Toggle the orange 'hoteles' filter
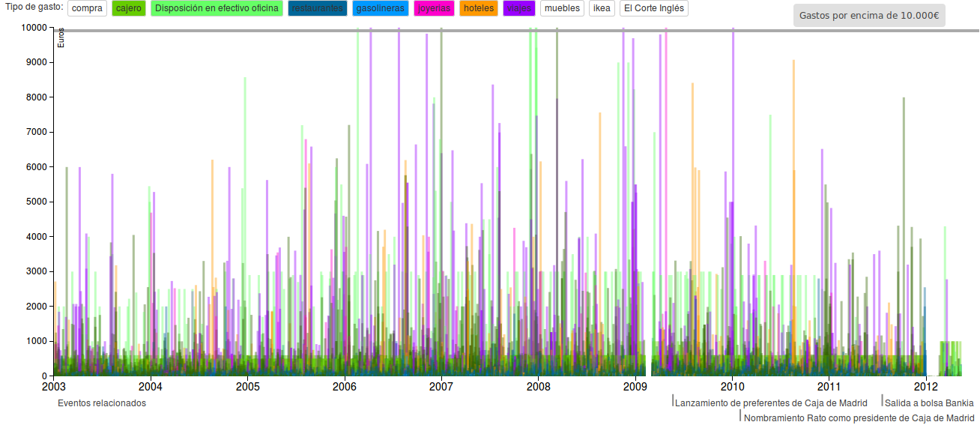 click(x=478, y=9)
